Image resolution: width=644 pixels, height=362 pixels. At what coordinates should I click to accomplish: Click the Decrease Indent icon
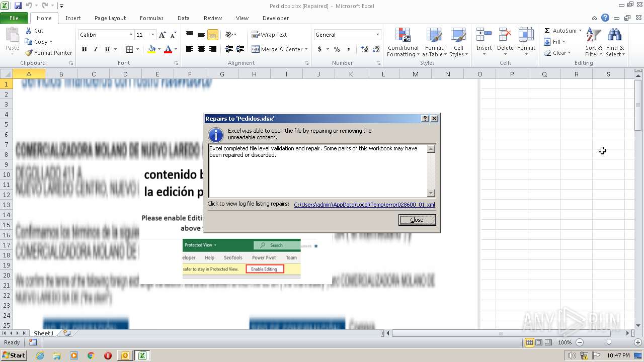click(x=229, y=49)
